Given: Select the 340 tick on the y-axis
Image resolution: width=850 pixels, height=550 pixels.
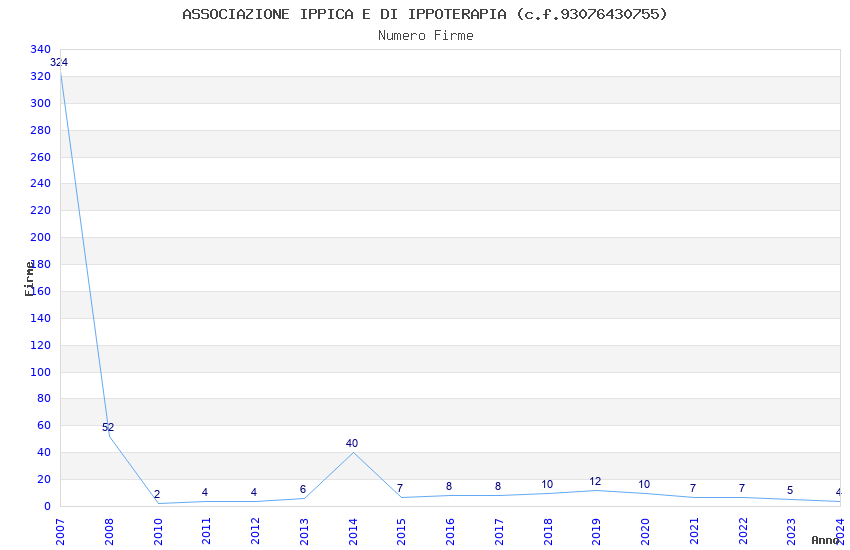Looking at the screenshot, I should pos(40,49).
